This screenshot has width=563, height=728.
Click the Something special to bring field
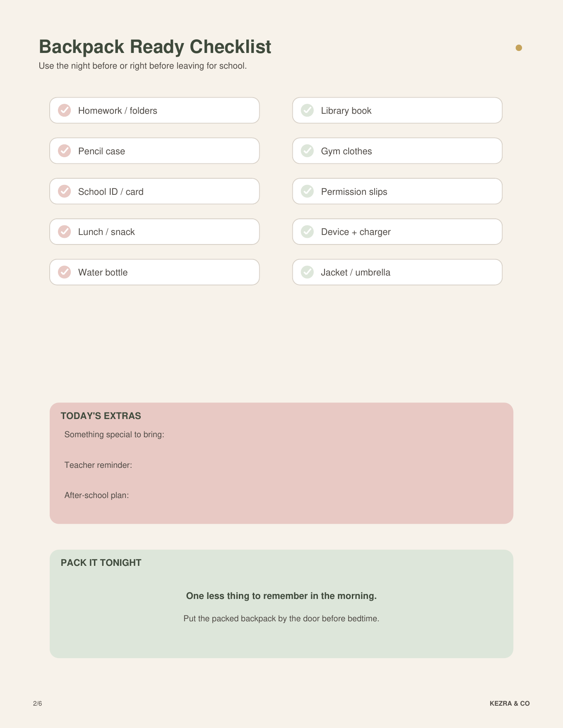tap(281, 435)
